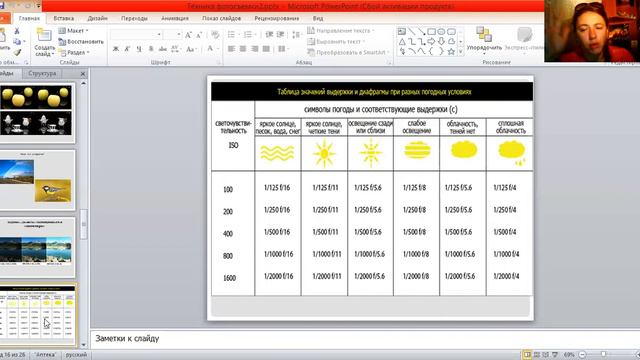The width and height of the screenshot is (640, 360).
Task: Click the Cut scissors icon
Action: click(17, 31)
